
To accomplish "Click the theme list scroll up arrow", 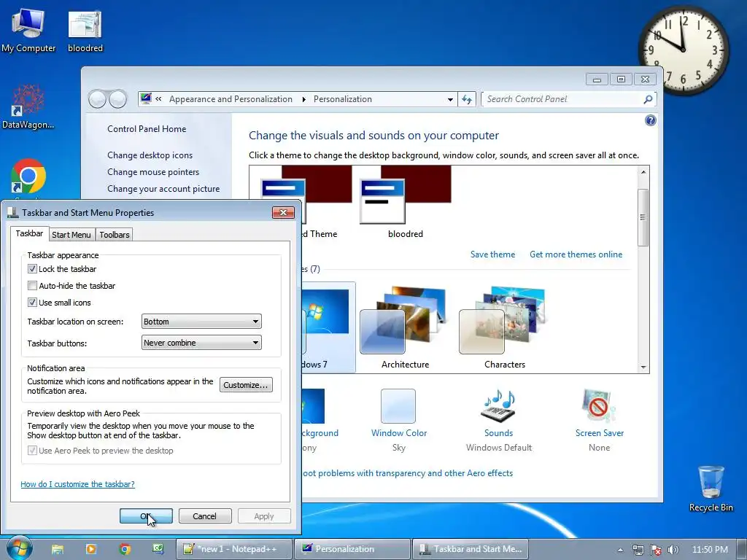I will [x=643, y=172].
